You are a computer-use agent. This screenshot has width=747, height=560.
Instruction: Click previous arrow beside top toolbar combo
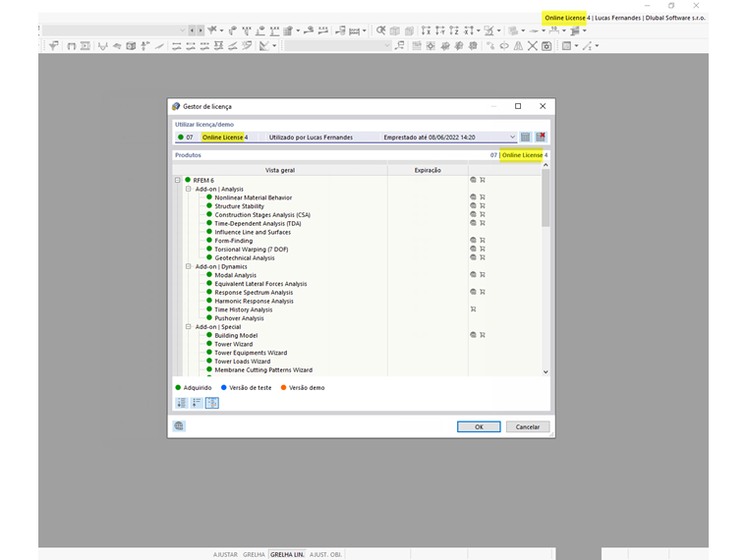[192, 30]
